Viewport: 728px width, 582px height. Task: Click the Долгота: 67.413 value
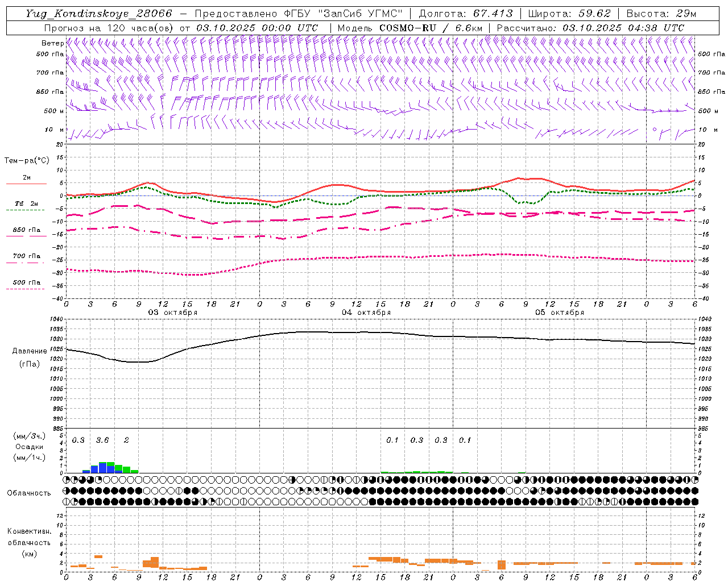click(x=466, y=14)
